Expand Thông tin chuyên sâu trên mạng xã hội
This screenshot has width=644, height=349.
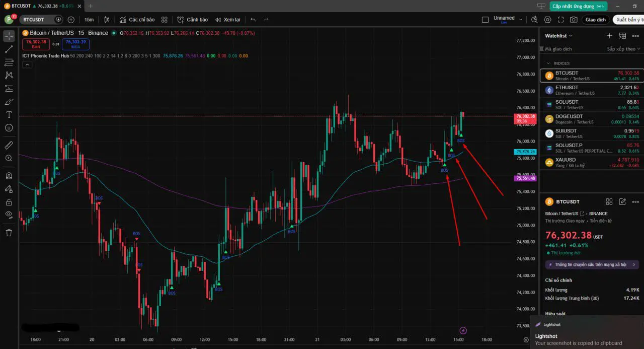(x=592, y=264)
